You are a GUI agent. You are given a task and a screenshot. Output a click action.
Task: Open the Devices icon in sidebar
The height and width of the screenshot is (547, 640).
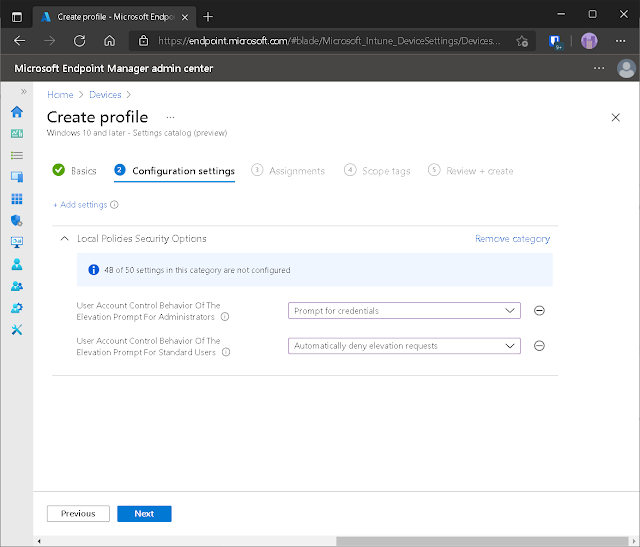(16, 177)
